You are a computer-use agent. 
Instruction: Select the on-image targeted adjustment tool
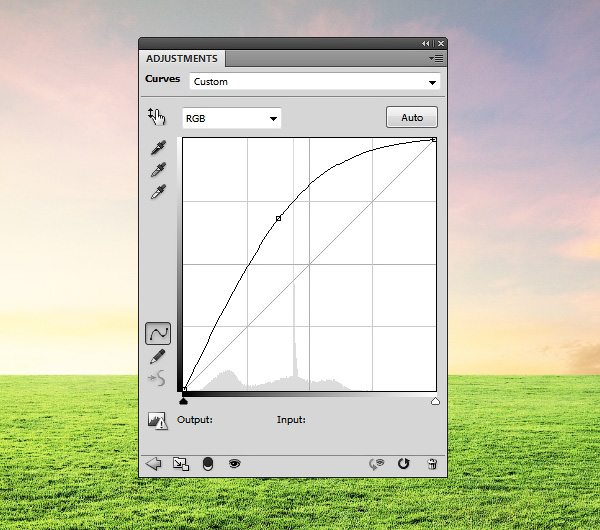click(x=156, y=117)
